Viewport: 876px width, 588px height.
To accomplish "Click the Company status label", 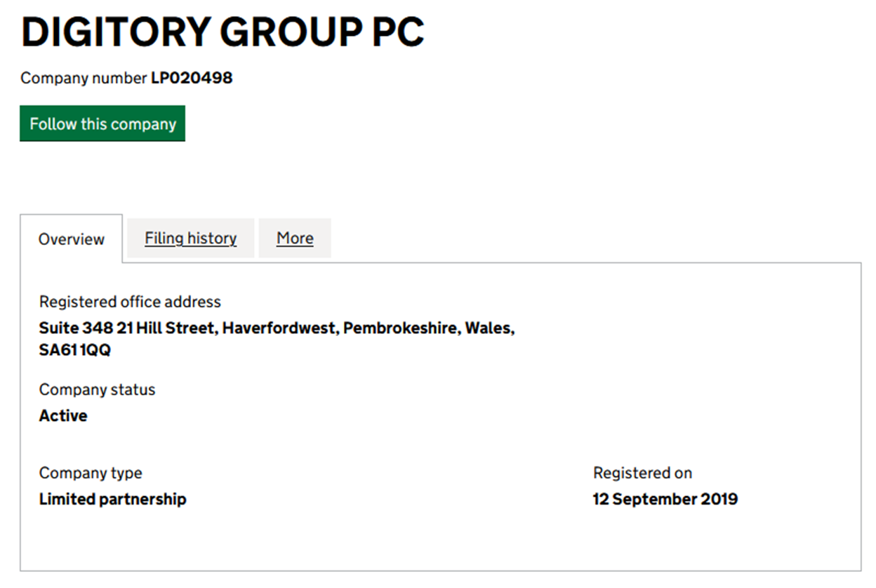I will point(97,389).
